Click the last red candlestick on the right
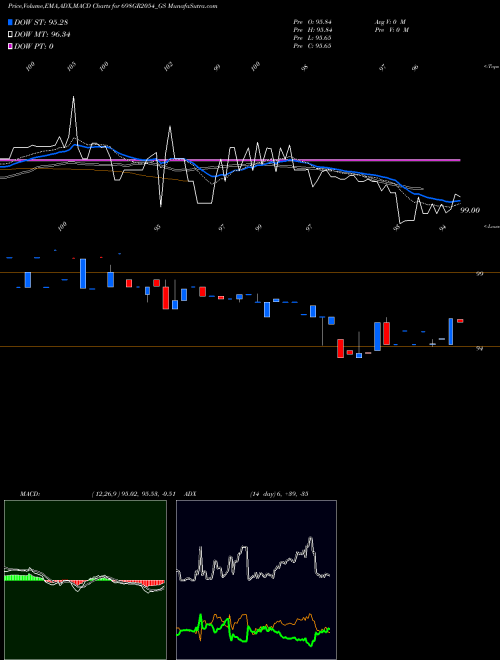Viewport: 500px width, 660px height. tap(460, 321)
